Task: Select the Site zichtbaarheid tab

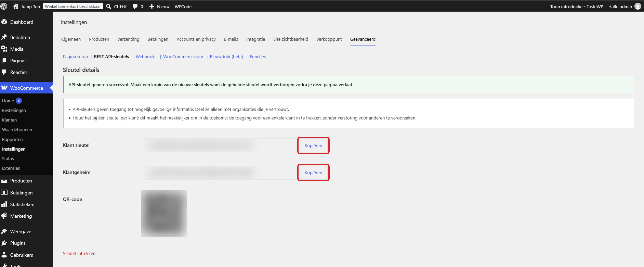Action: point(291,39)
